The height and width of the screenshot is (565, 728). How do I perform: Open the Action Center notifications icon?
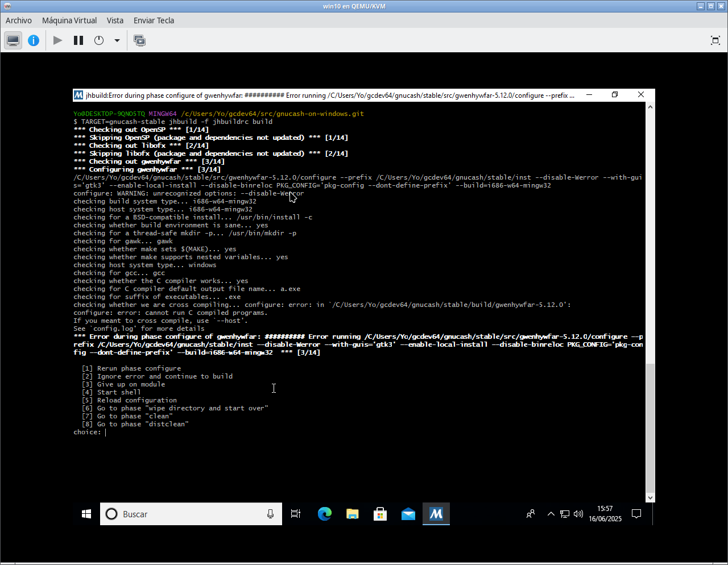636,514
